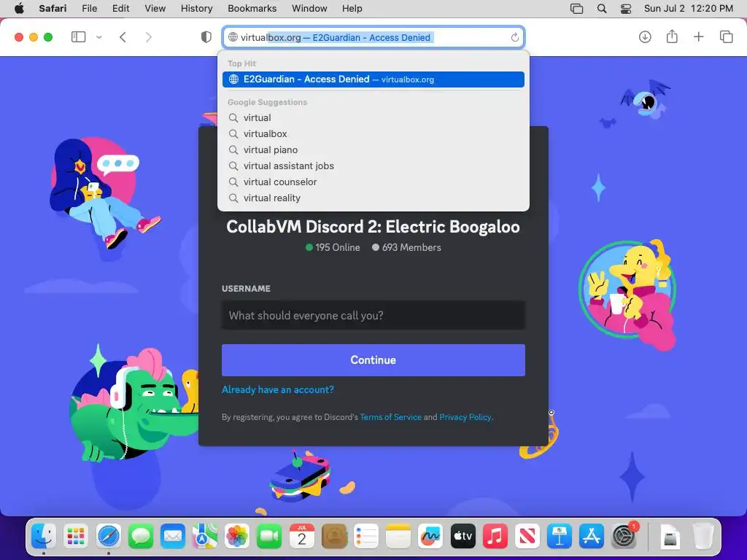The image size is (747, 560).
Task: Open Contacts from the Dock
Action: [x=334, y=537]
